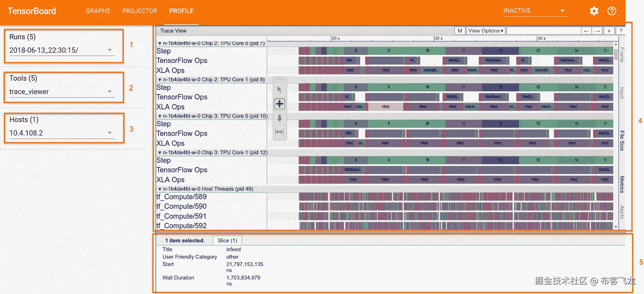The height and width of the screenshot is (294, 644).
Task: Open the Metrics side panel tab
Action: (622, 184)
